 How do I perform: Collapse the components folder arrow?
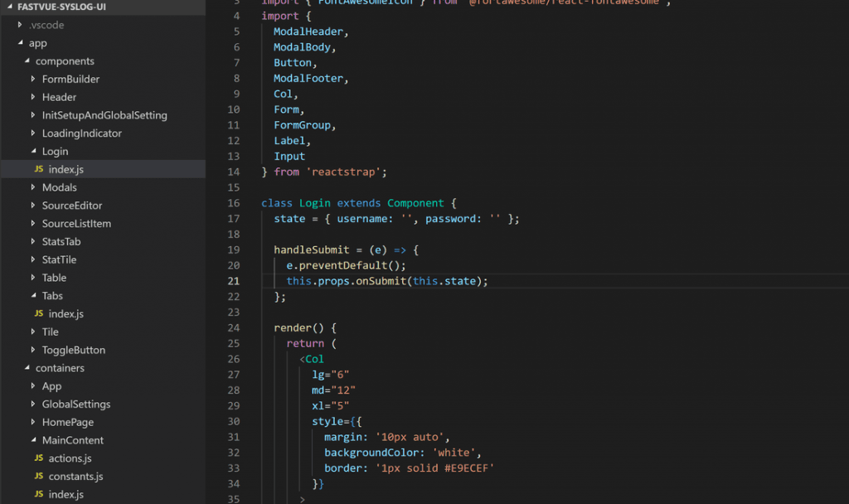tap(27, 61)
